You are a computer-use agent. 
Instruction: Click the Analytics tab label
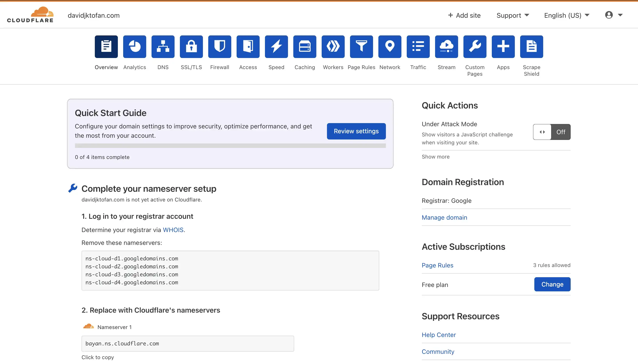[134, 67]
